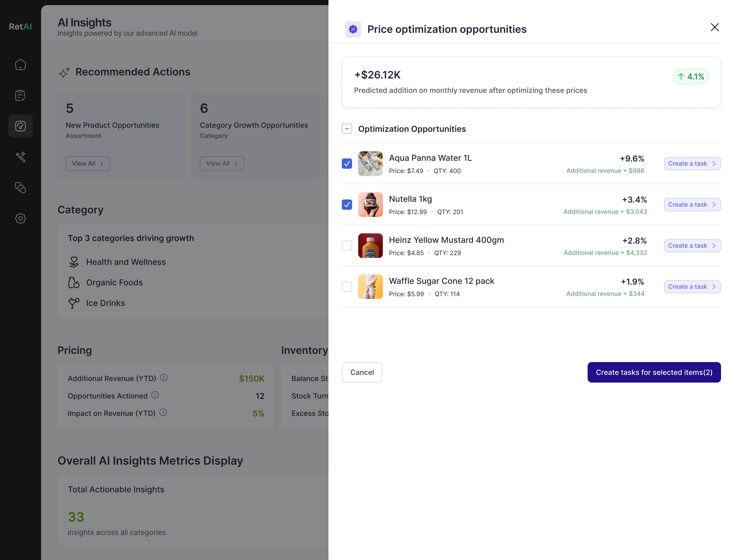739x560 pixels.
Task: Click the purple price optimization badge icon
Action: (353, 29)
